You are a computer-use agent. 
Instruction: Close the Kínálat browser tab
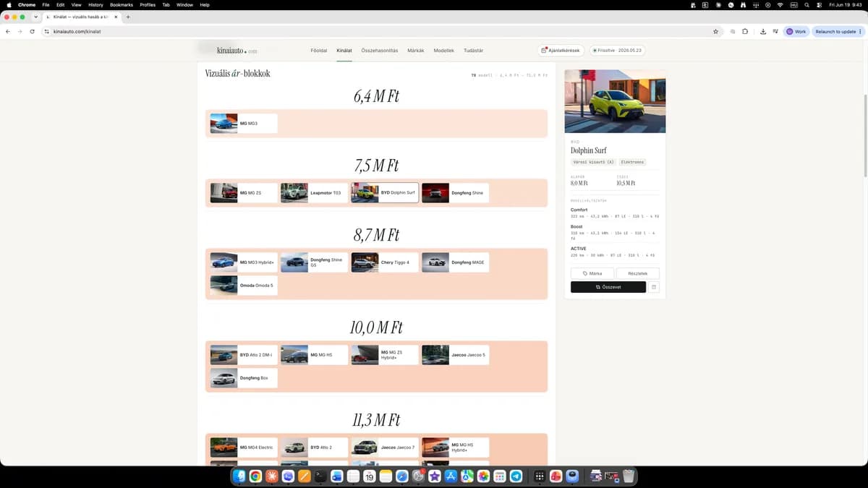116,17
